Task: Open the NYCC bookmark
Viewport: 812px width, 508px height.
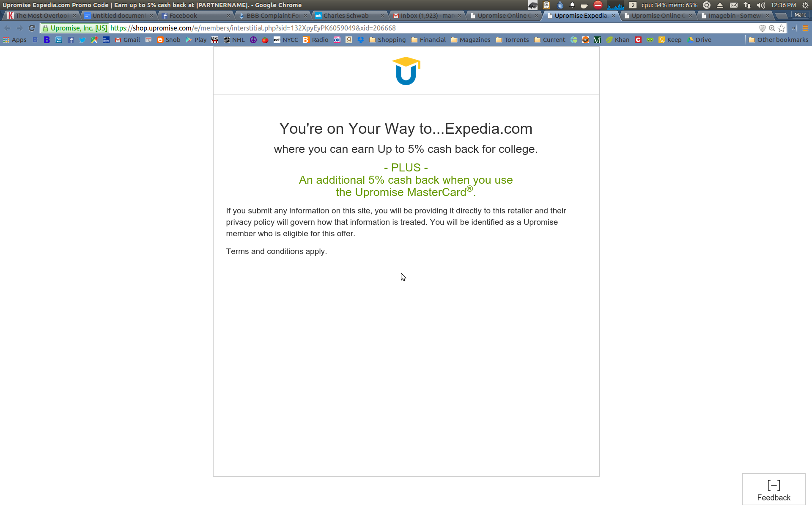Action: point(286,40)
